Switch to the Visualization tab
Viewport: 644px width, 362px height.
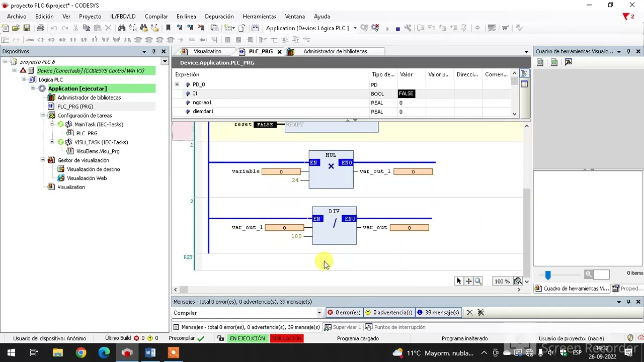pos(207,52)
